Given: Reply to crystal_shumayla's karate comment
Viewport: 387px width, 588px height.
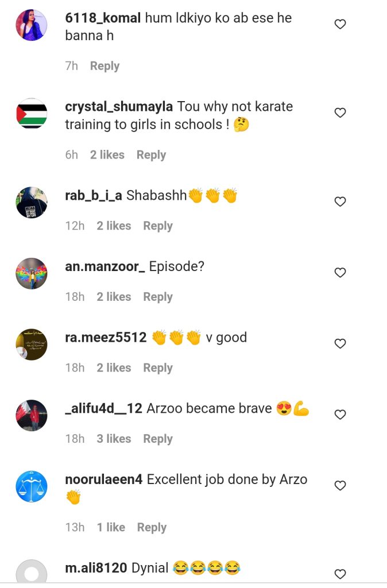Looking at the screenshot, I should pos(151,155).
